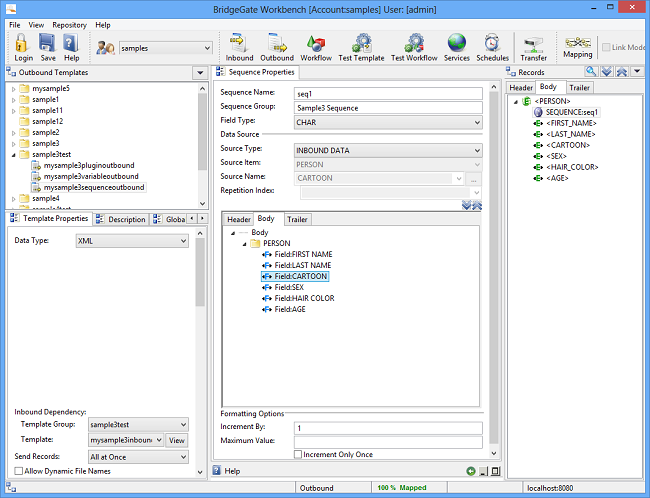The width and height of the screenshot is (650, 498).
Task: Open the File menu
Action: pos(15,25)
